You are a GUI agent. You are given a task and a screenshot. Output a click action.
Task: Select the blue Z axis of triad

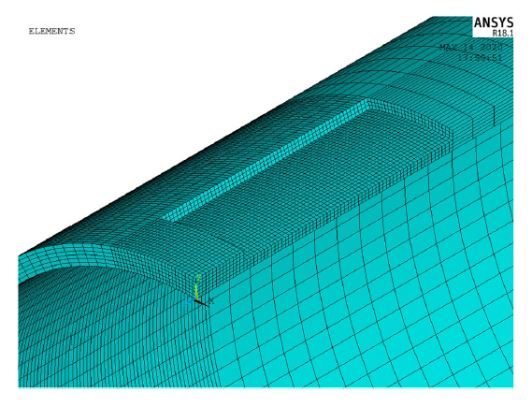190,301
